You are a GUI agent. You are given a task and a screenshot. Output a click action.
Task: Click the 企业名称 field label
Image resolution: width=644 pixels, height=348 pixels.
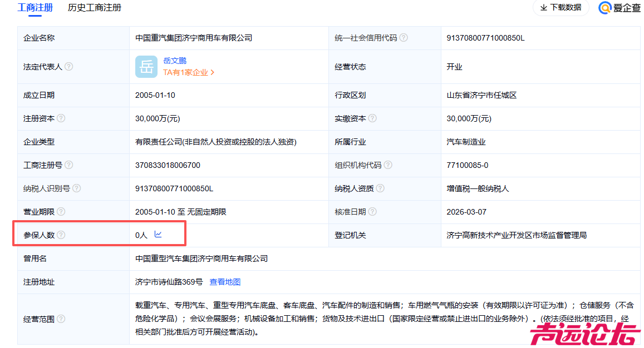[x=39, y=38]
